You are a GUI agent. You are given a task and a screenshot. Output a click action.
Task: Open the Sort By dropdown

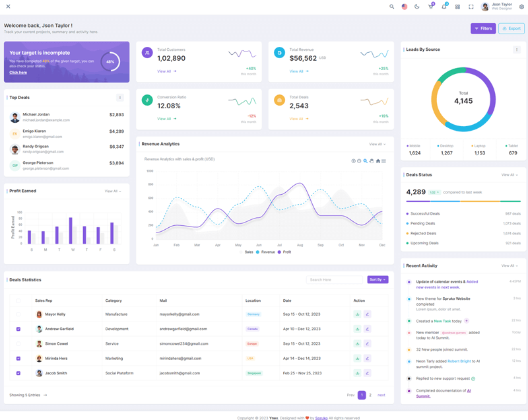(378, 279)
